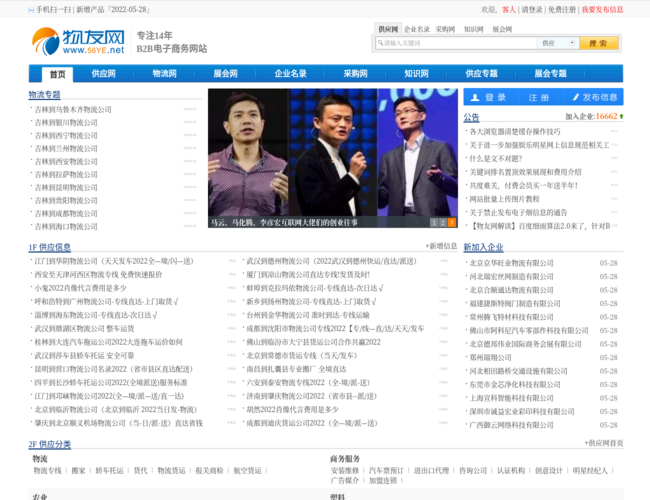Select the 采购网 search tab
This screenshot has height=500, width=650.
coord(445,29)
